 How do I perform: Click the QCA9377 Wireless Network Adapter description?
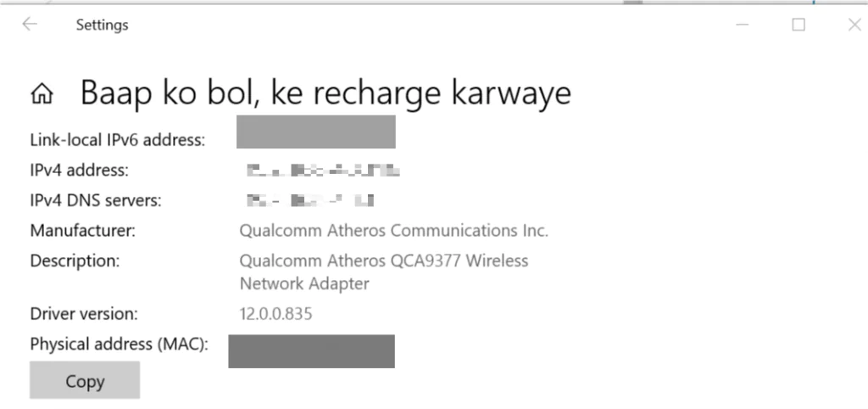point(384,272)
